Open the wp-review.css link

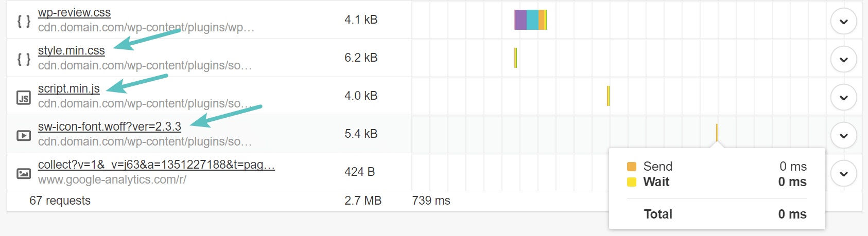(x=74, y=13)
